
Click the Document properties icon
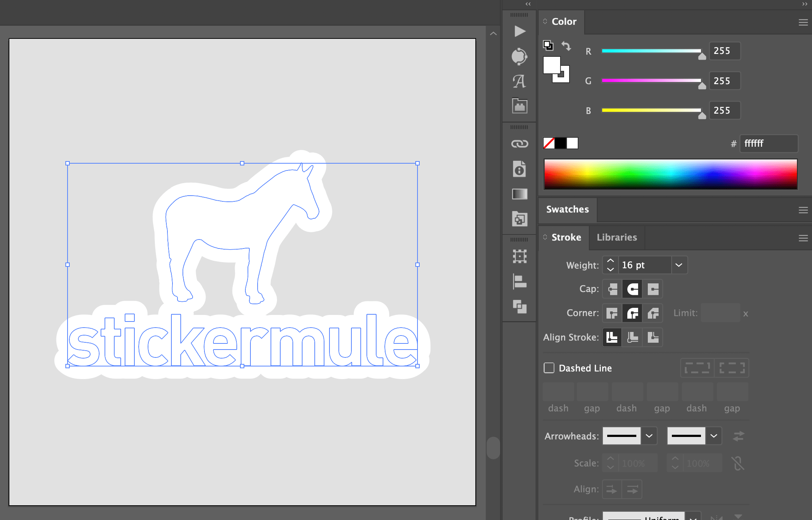pyautogui.click(x=520, y=168)
